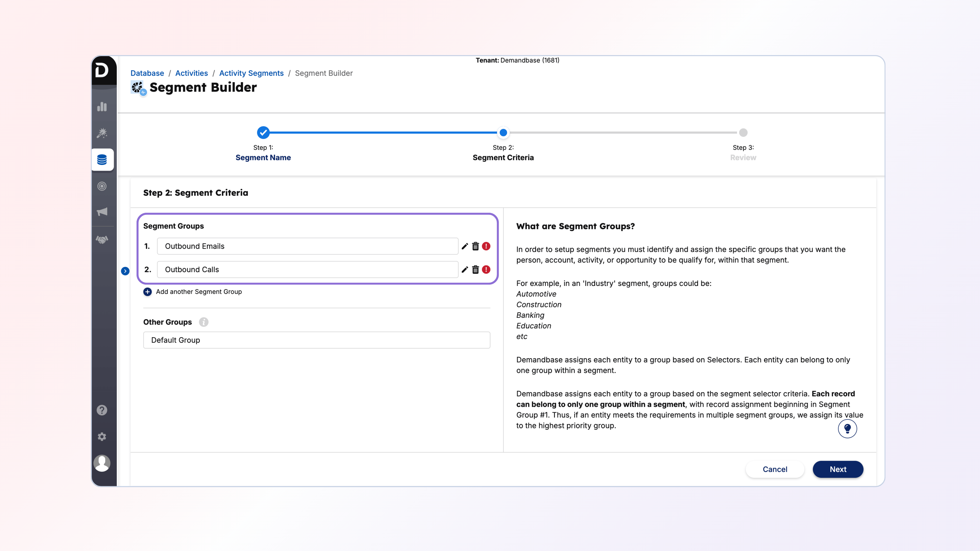Navigate to the Database breadcrumb link
Screen dimensions: 980x551
147,73
